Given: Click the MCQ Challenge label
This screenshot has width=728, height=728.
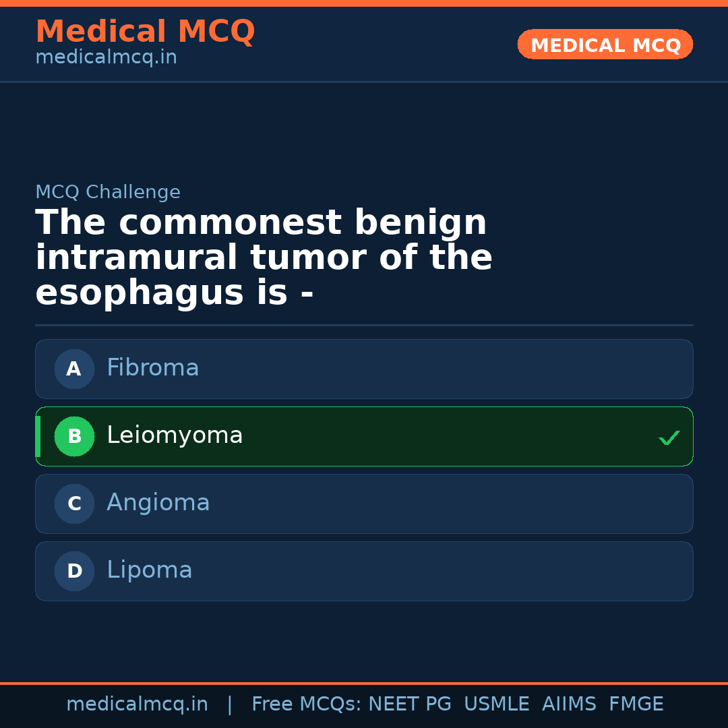Looking at the screenshot, I should pos(108,192).
